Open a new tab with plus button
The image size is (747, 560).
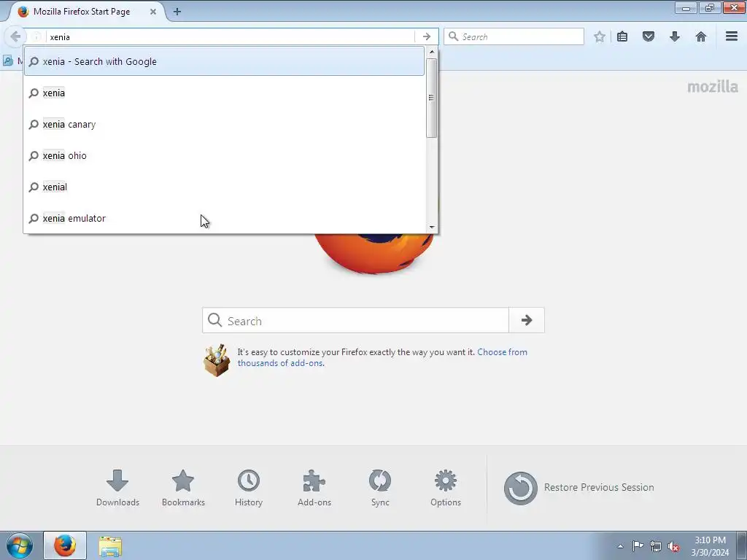(177, 12)
